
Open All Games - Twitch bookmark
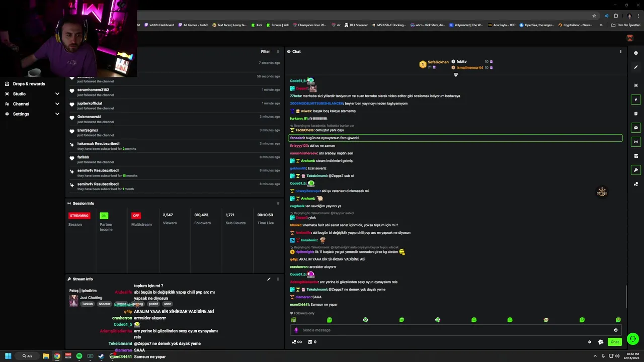pos(193,25)
